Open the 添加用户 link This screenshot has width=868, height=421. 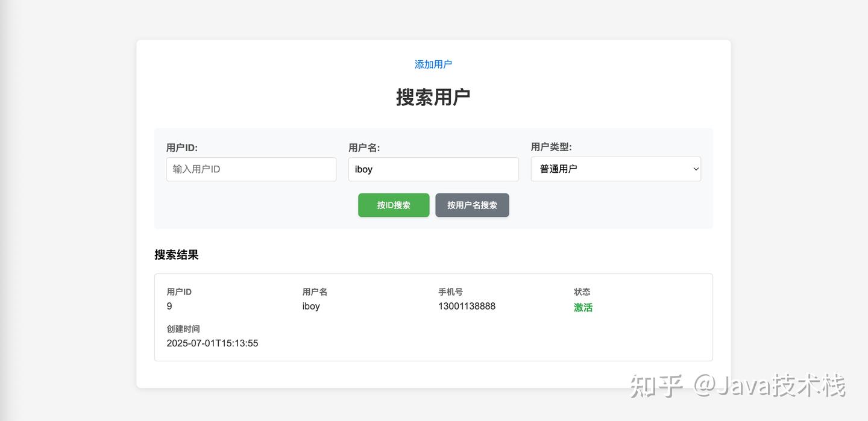click(x=433, y=64)
